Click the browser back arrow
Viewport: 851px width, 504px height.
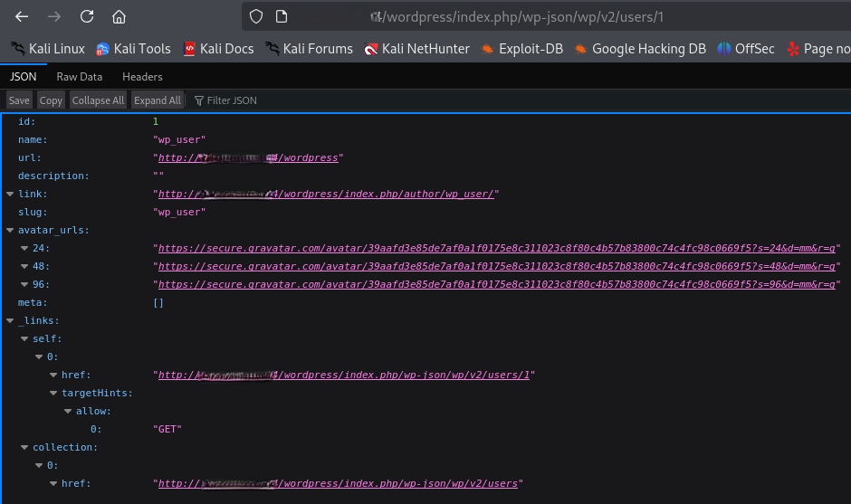tap(22, 16)
